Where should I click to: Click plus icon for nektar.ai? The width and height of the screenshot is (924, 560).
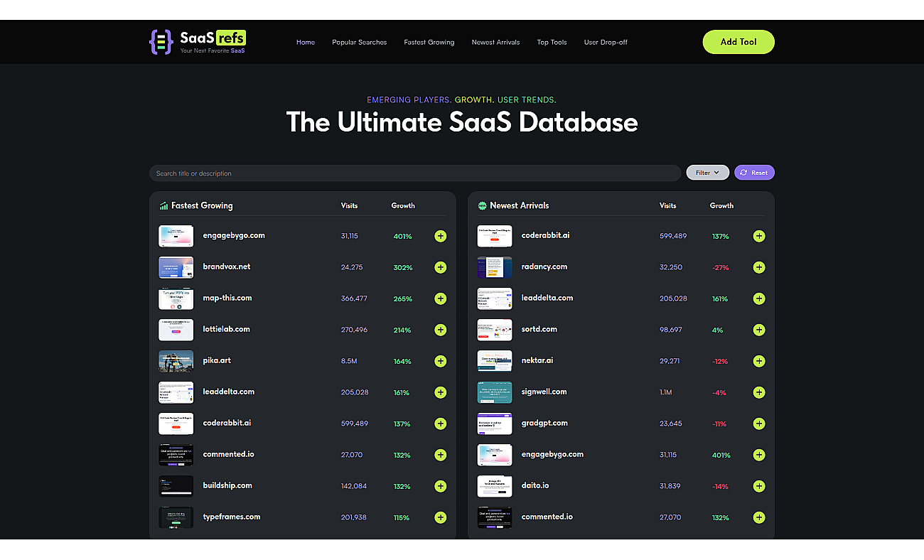tap(759, 361)
